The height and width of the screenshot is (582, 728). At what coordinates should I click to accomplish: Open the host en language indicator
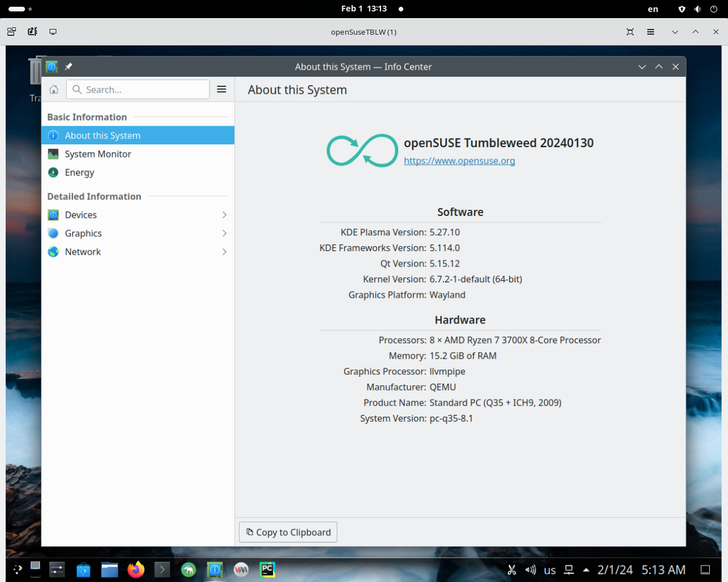click(x=653, y=9)
